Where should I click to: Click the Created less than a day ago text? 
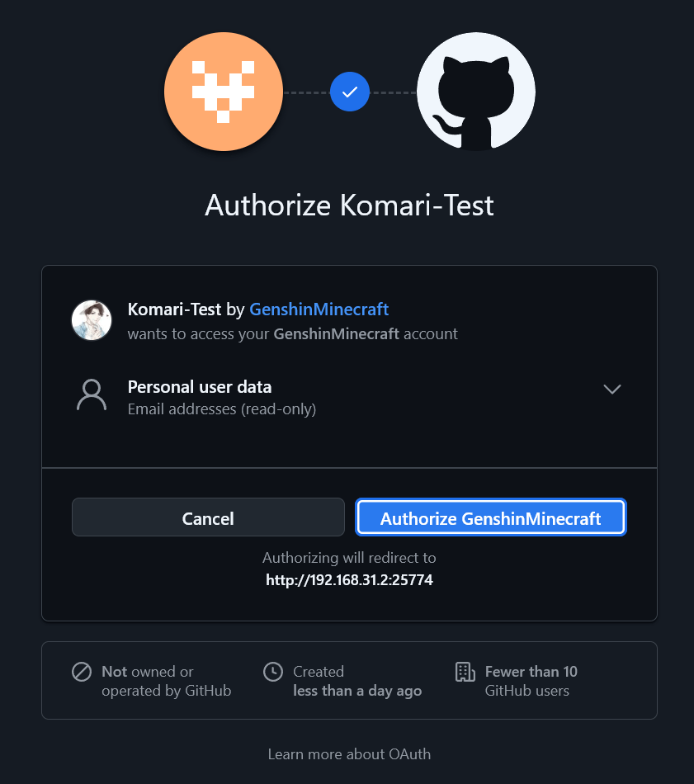point(356,681)
